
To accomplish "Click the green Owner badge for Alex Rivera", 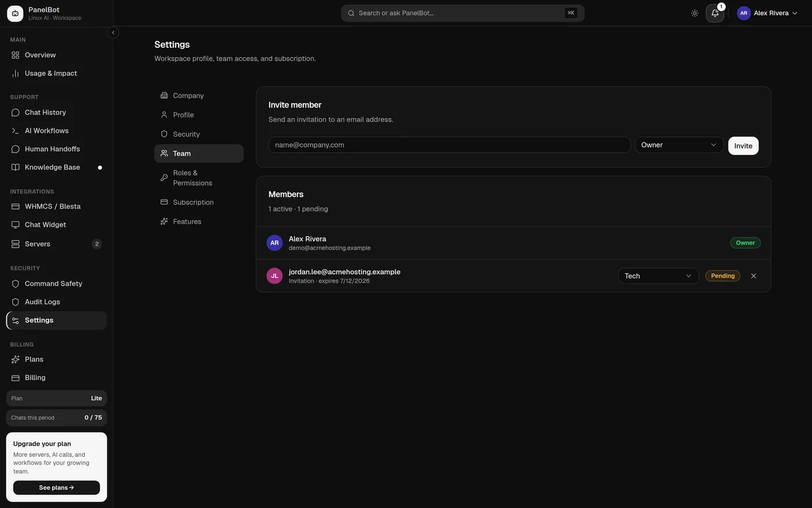I will click(745, 243).
